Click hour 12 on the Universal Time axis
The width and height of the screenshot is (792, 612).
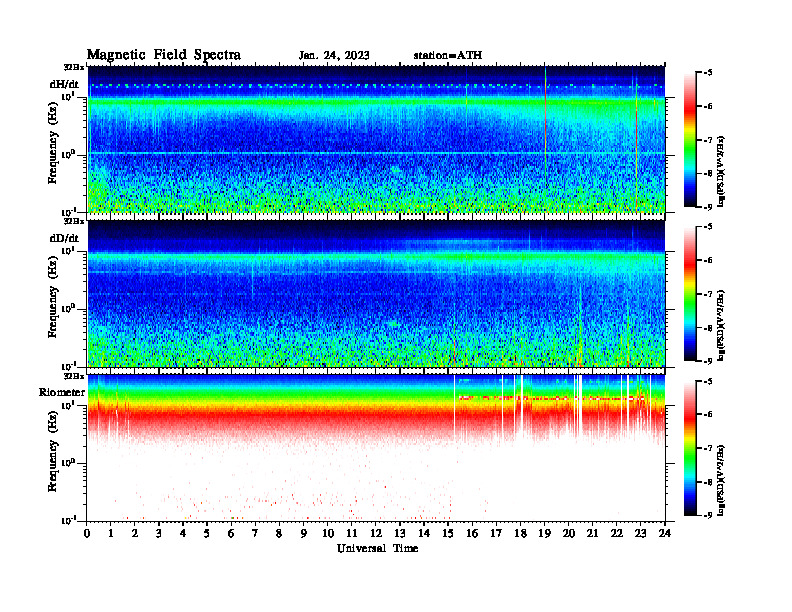point(376,533)
